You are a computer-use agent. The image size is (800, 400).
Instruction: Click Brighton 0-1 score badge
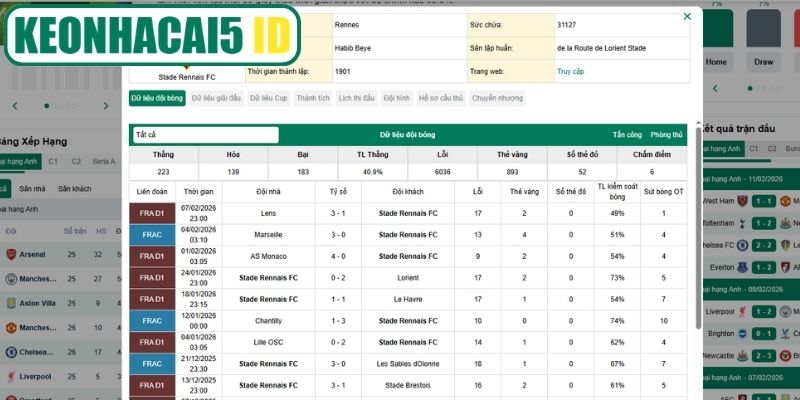click(763, 333)
